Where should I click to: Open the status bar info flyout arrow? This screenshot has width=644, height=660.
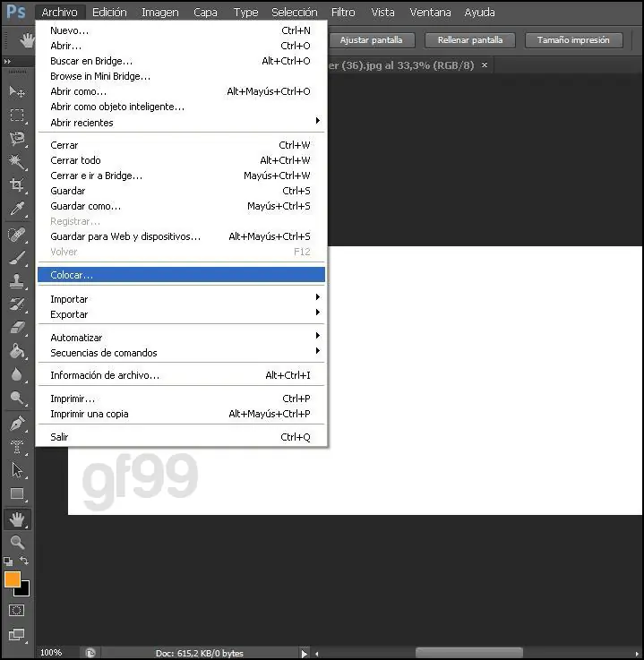(x=304, y=653)
